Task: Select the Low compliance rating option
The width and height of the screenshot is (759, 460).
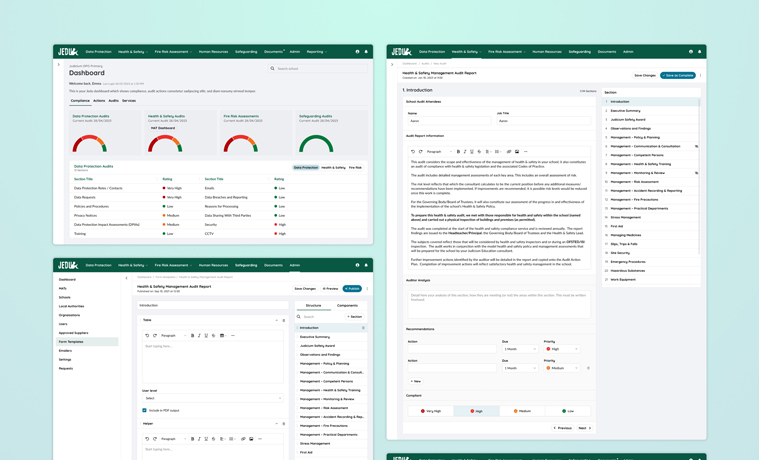Action: [568, 411]
